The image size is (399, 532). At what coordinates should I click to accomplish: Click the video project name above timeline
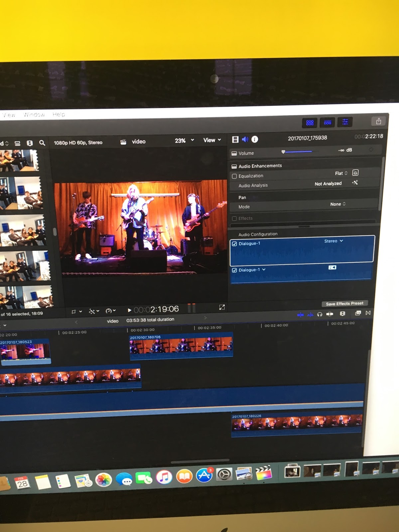click(113, 321)
